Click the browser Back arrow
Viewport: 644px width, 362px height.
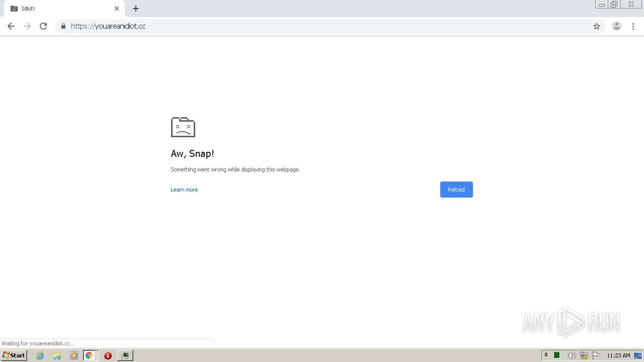pos(11,26)
